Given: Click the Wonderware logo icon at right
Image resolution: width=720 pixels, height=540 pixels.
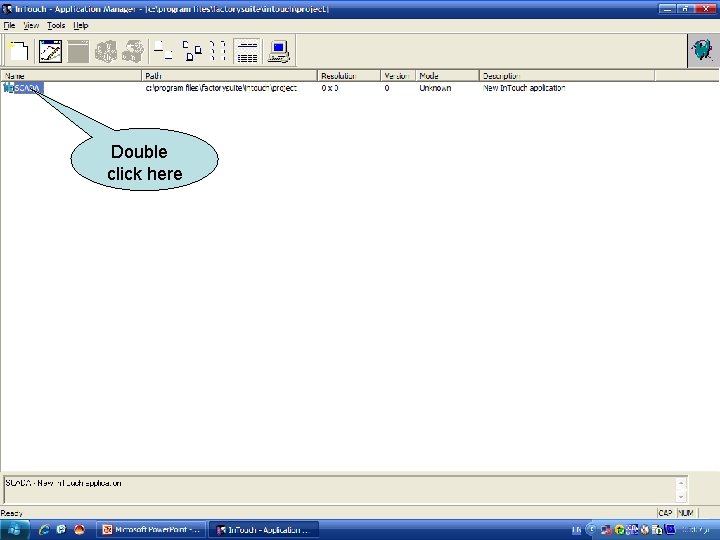Looking at the screenshot, I should tap(703, 50).
